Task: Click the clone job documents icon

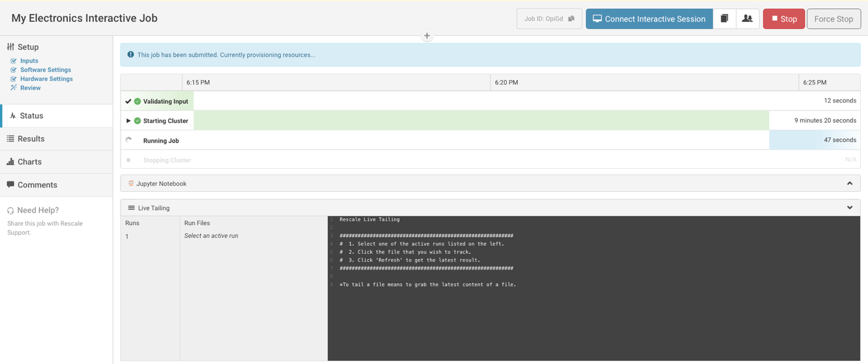Action: (724, 19)
